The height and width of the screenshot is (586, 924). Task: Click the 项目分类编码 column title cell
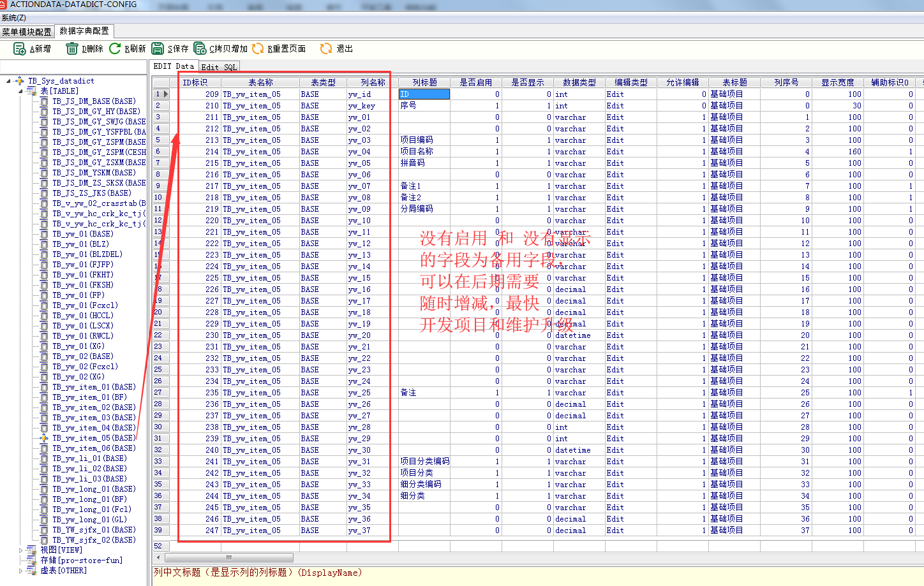click(x=424, y=462)
